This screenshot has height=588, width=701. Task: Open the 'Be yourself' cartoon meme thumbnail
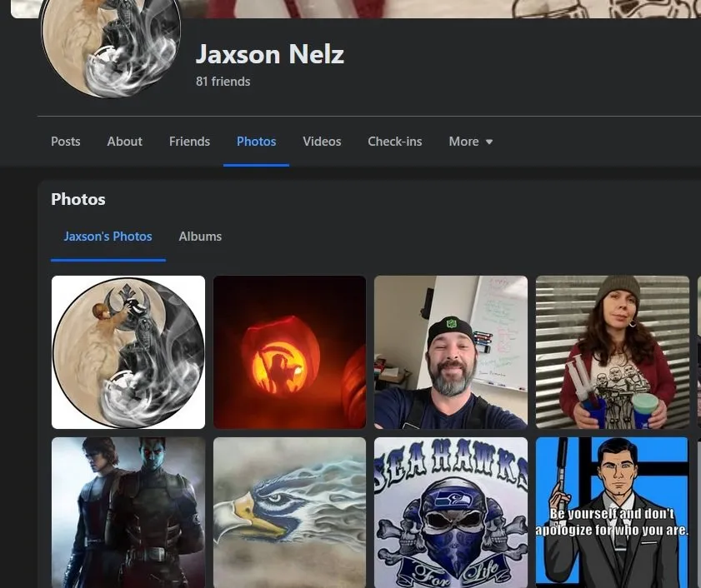[612, 511]
